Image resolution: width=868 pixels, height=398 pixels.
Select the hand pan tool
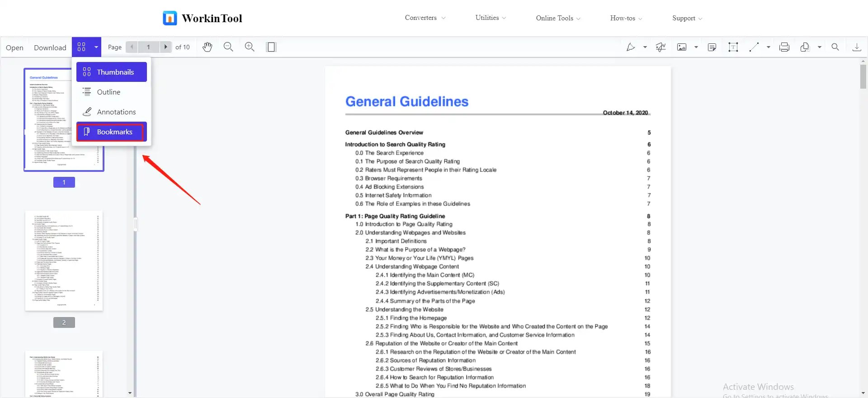coord(207,47)
